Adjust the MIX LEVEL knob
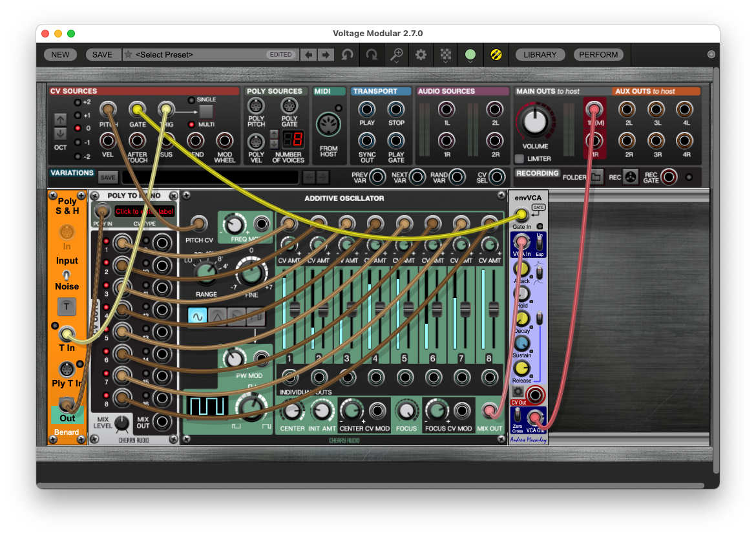Screen dimensions: 756x537 click(122, 423)
